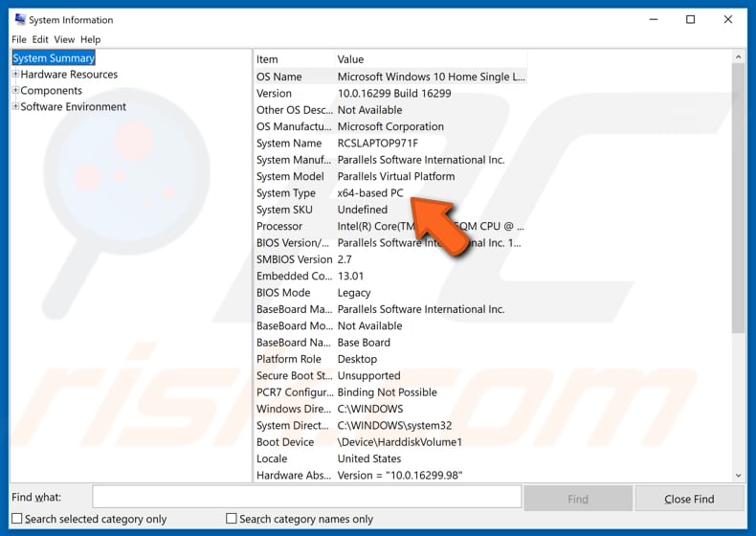756x536 pixels.
Task: Maximize the System Information window
Action: click(690, 19)
